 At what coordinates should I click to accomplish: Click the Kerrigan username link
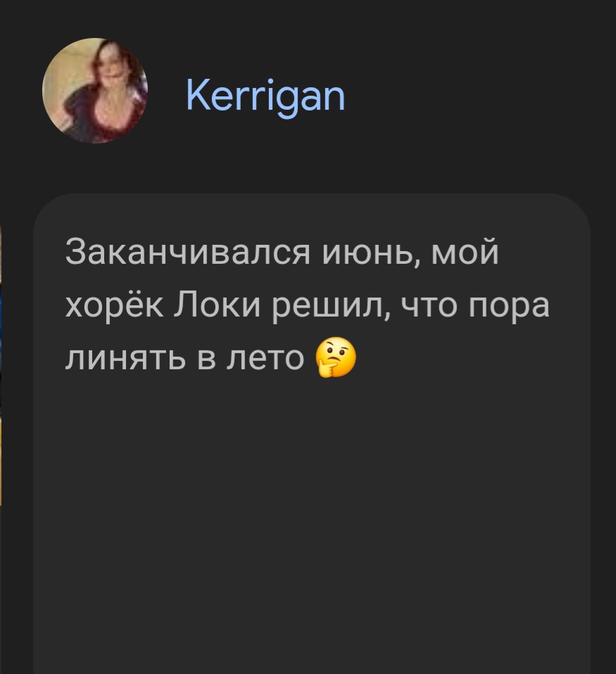click(x=265, y=96)
